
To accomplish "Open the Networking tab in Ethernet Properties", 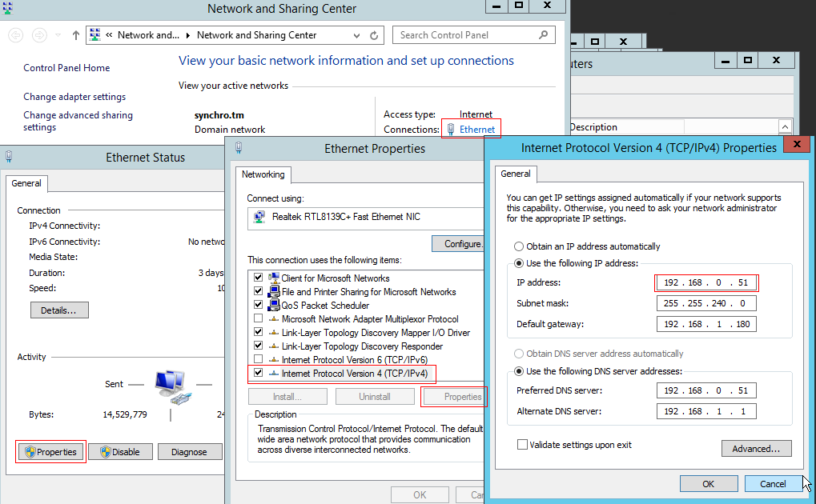I will (263, 174).
